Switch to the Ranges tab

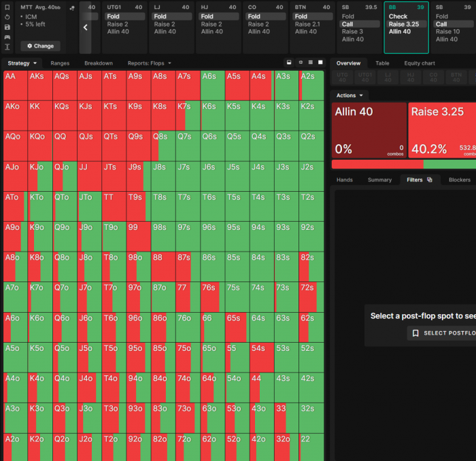[x=60, y=63]
